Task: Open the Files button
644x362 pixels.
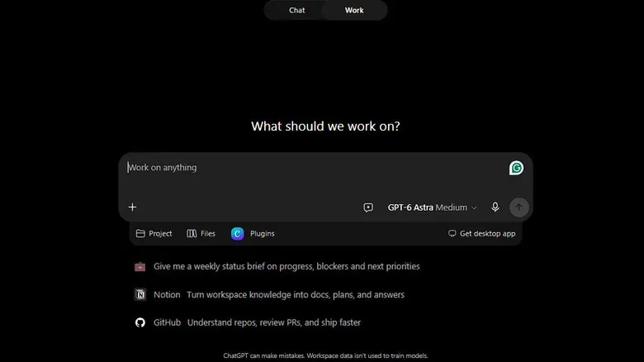Action: tap(201, 234)
